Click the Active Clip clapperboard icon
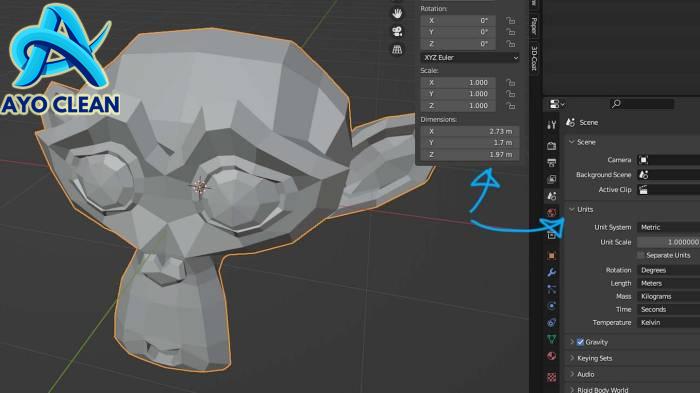Screen dimensions: 700x393 (x=643, y=190)
